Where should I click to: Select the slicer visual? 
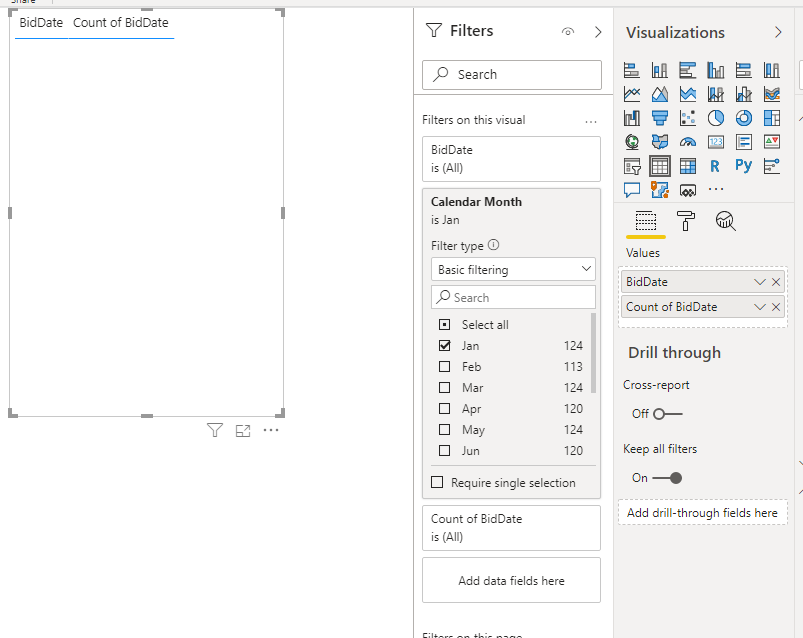point(632,166)
